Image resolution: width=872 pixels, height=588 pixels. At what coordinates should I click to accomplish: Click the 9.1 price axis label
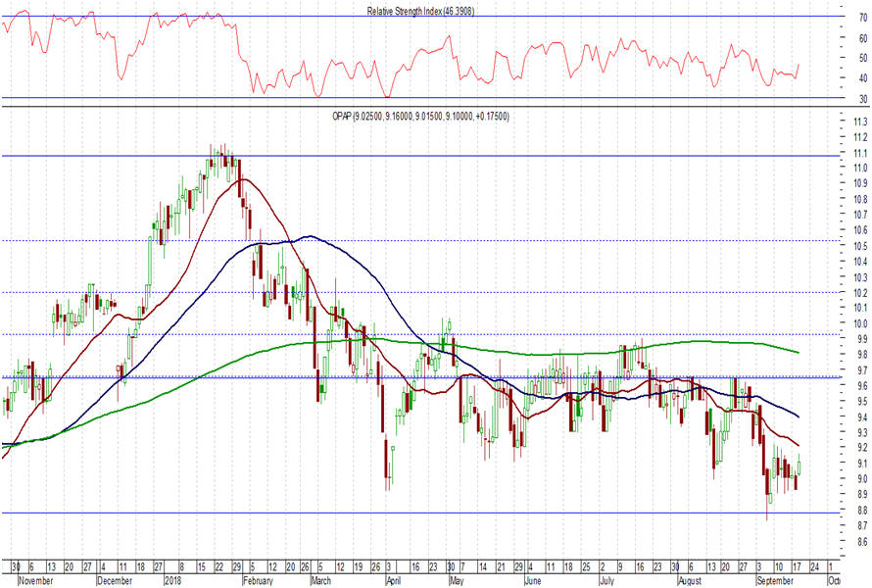(862, 464)
